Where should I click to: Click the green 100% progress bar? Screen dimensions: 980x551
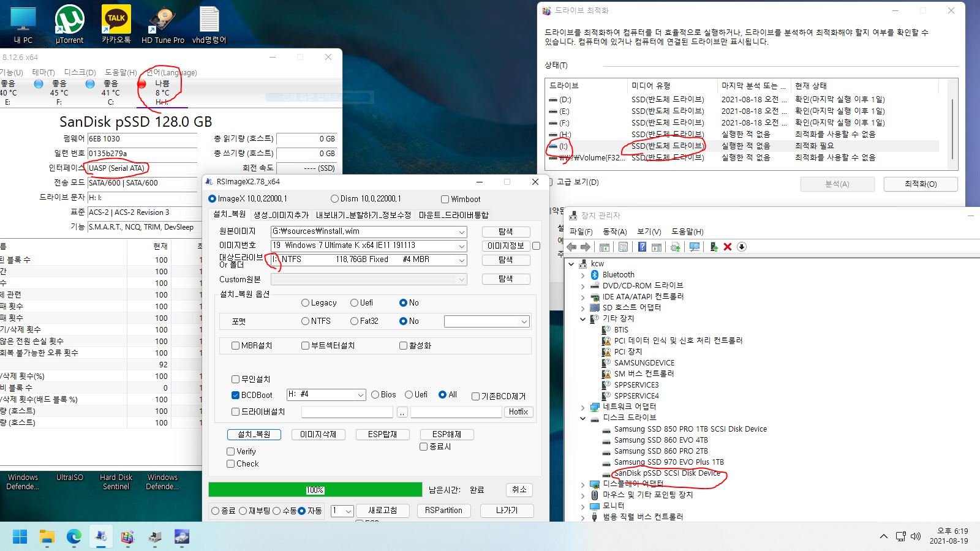(x=315, y=490)
